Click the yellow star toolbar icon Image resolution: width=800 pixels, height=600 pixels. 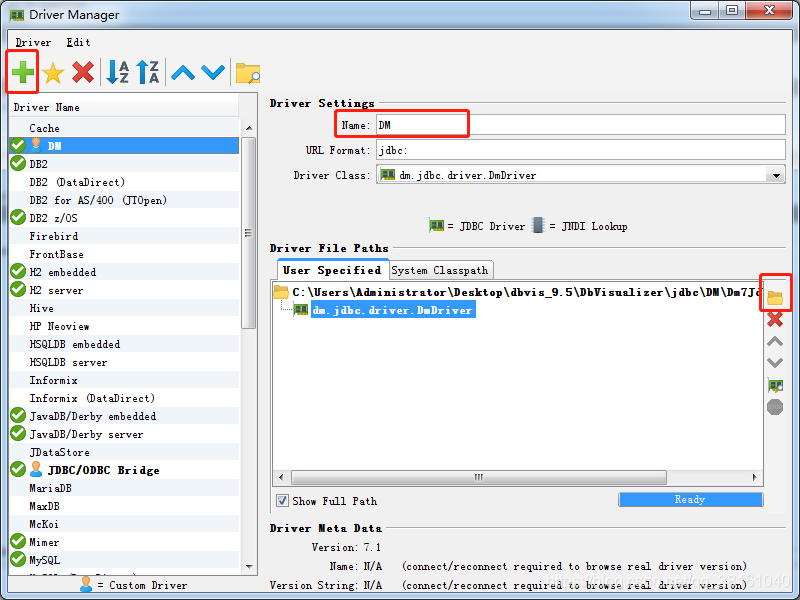pyautogui.click(x=53, y=72)
